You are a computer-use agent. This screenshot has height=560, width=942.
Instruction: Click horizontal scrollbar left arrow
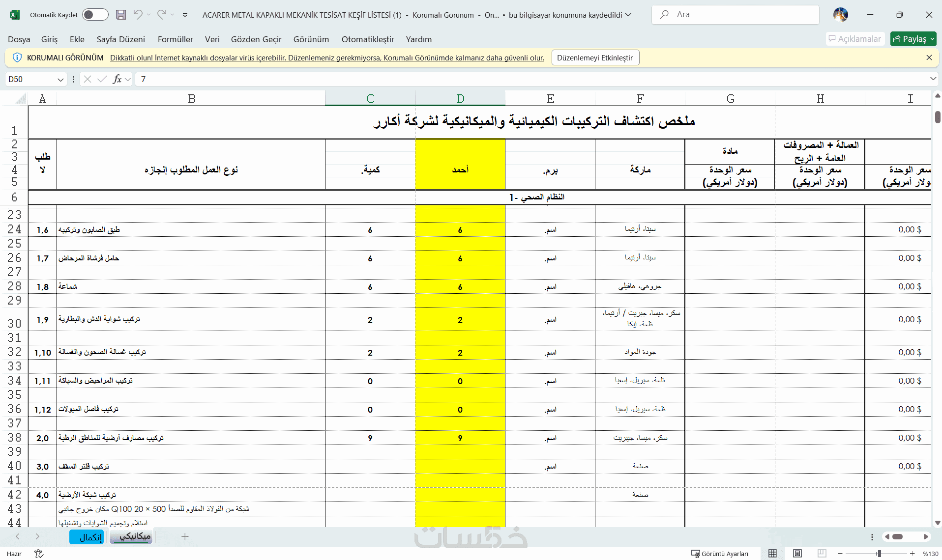click(x=887, y=536)
